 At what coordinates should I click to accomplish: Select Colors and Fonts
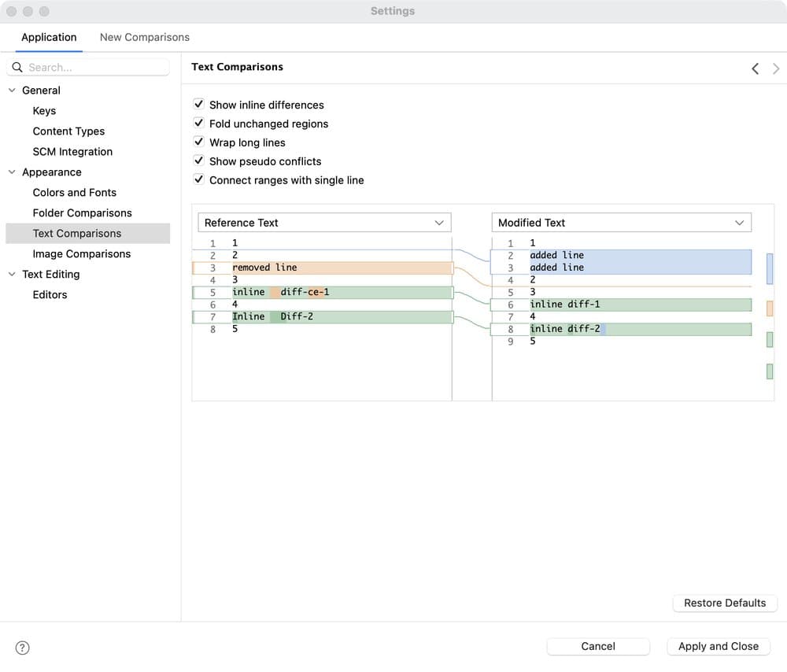(x=74, y=193)
